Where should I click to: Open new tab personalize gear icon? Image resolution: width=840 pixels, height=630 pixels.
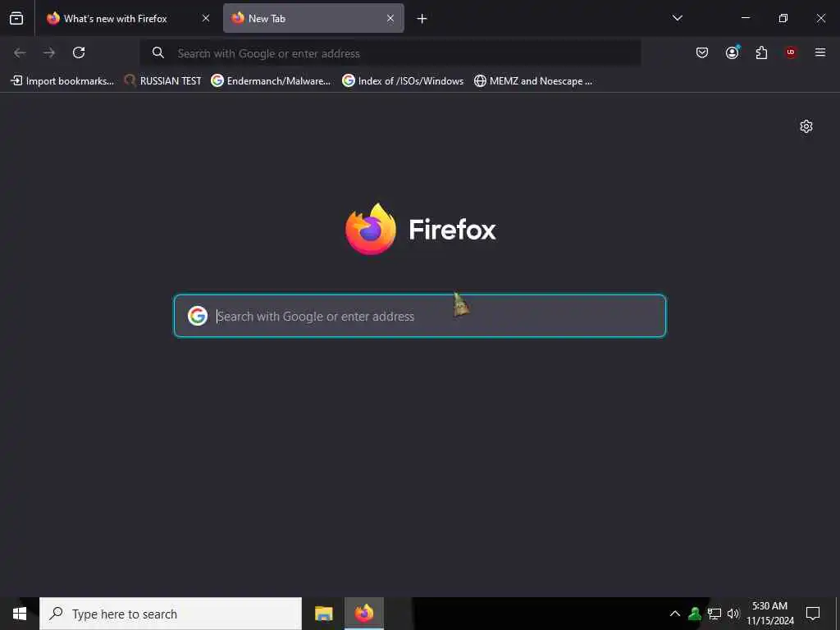click(806, 126)
